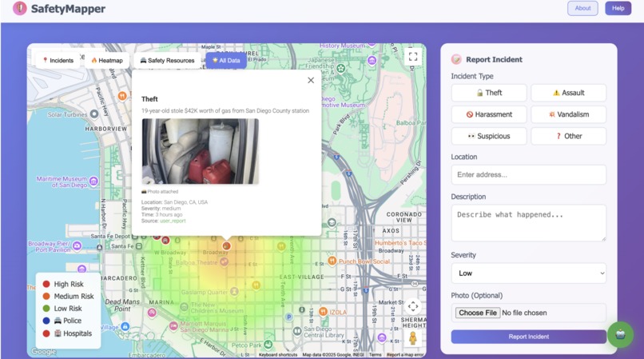Image resolution: width=644 pixels, height=359 pixels.
Task: Click the Theft incident marker on Broadway
Action: pyautogui.click(x=226, y=246)
